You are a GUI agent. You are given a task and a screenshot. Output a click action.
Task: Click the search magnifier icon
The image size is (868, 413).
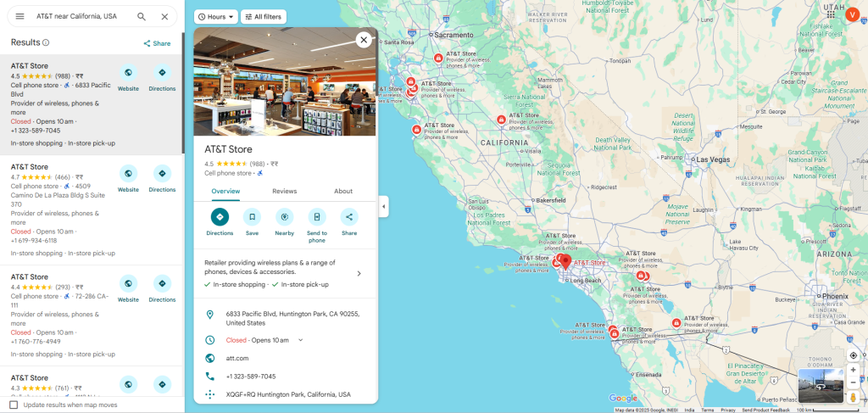pos(142,17)
